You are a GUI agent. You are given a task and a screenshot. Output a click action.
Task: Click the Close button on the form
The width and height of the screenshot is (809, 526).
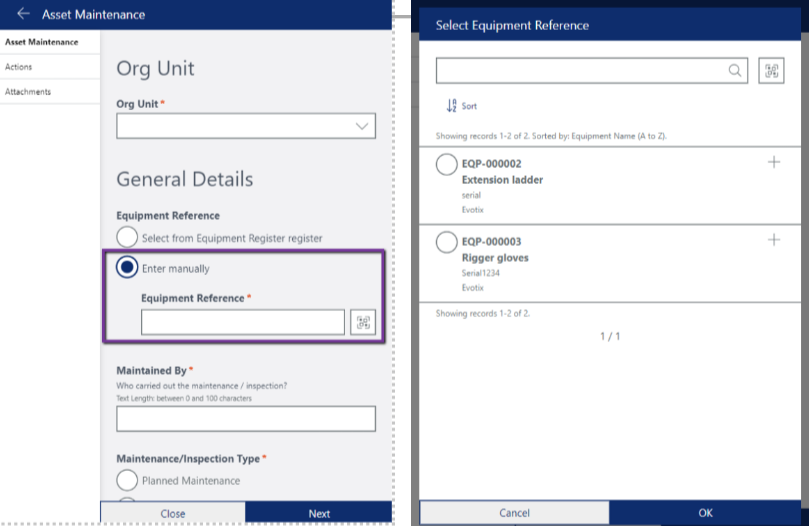(173, 513)
